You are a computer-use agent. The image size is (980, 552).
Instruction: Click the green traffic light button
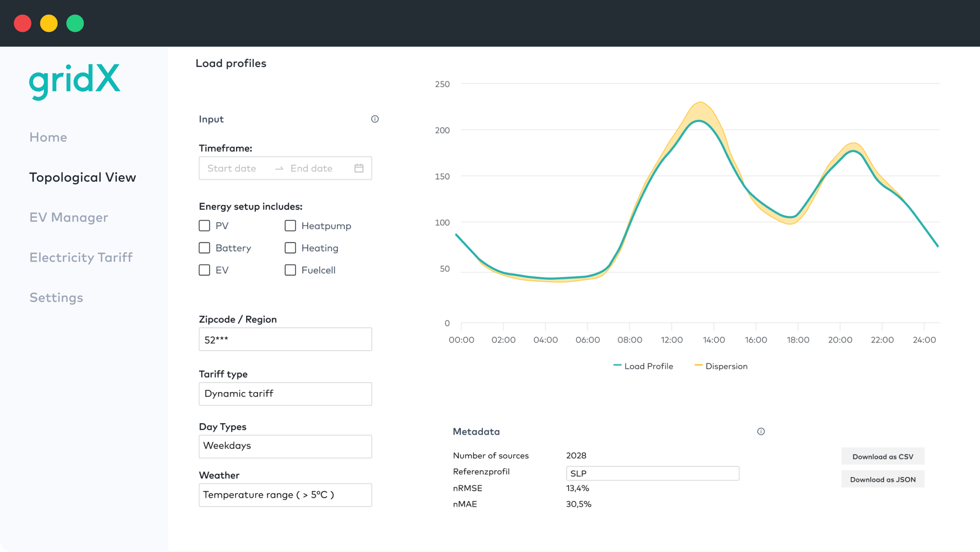coord(75,23)
